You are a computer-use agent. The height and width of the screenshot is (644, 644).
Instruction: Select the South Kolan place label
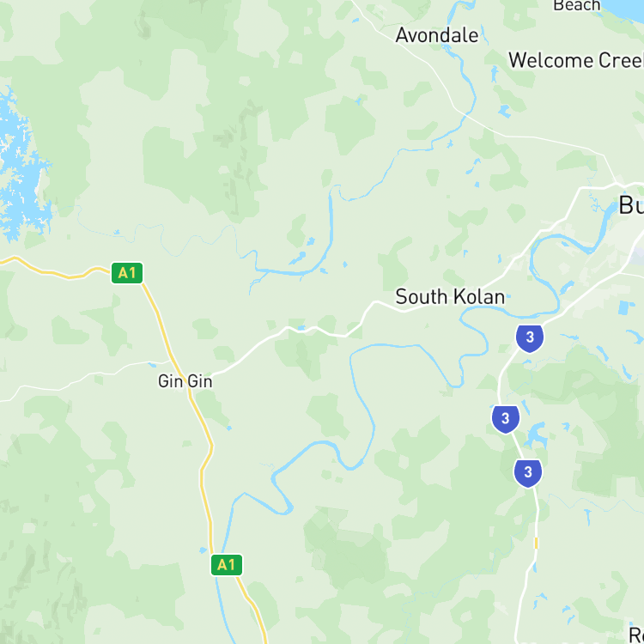pos(450,297)
